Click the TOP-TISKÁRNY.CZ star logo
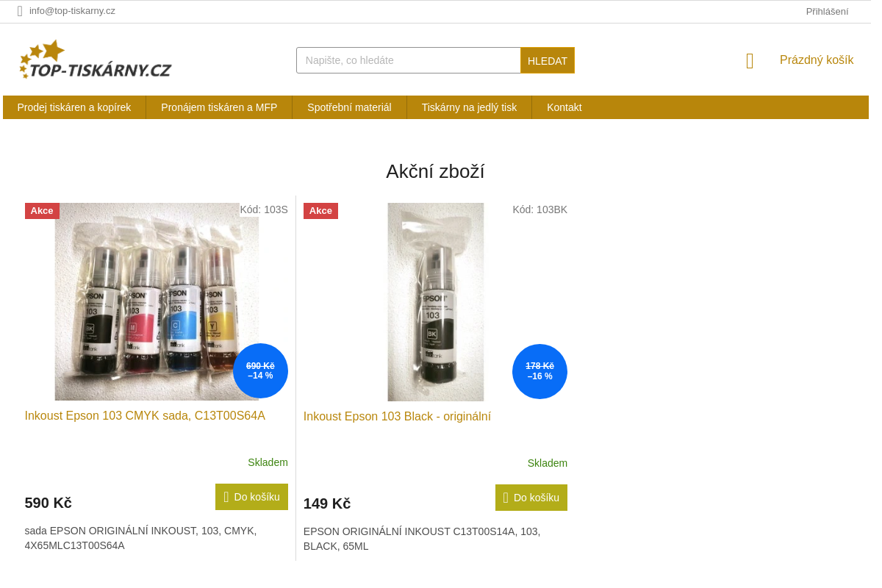The width and height of the screenshot is (882, 588). coord(96,60)
